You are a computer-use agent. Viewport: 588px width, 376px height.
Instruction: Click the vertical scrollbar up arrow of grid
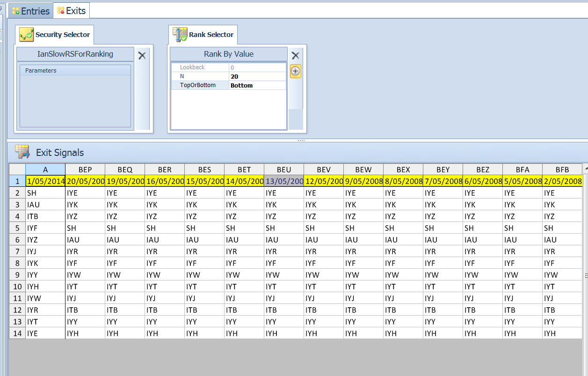(585, 168)
